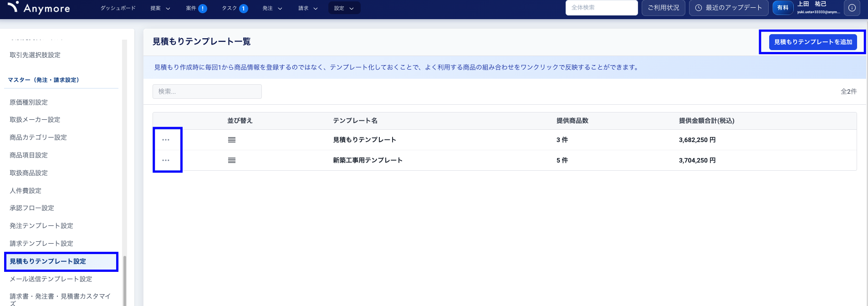
Task: Click reorder handle for 新築工事用テンプレート row
Action: click(232, 160)
